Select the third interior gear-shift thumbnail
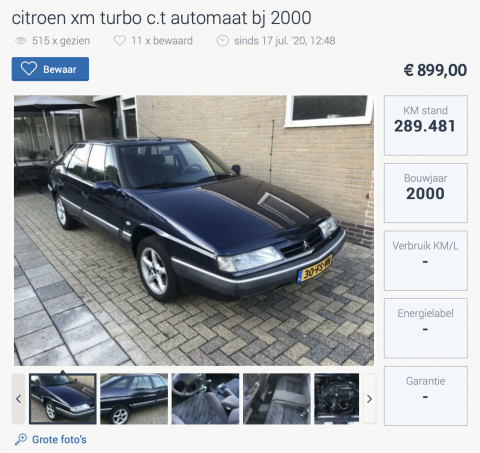The height and width of the screenshot is (453, 480). point(205,399)
